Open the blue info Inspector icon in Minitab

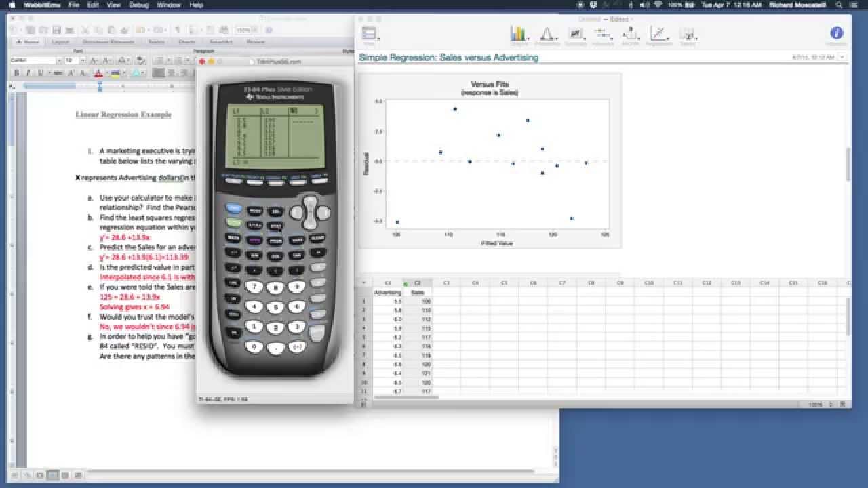click(x=837, y=33)
